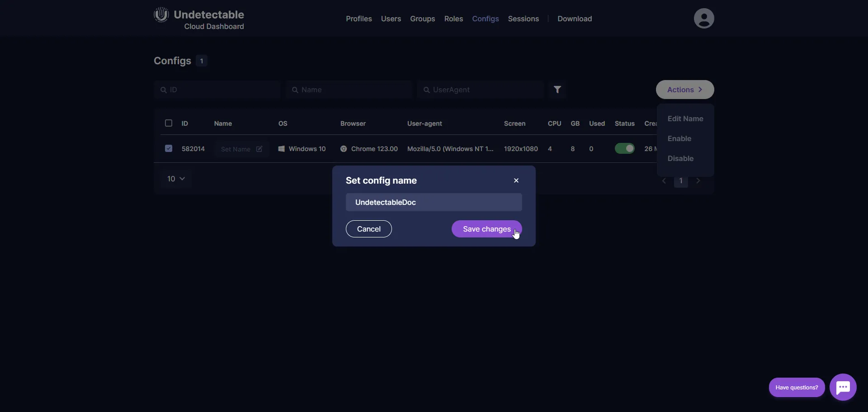Choose Enable from the Actions menu
This screenshot has width=868, height=412.
click(x=679, y=138)
